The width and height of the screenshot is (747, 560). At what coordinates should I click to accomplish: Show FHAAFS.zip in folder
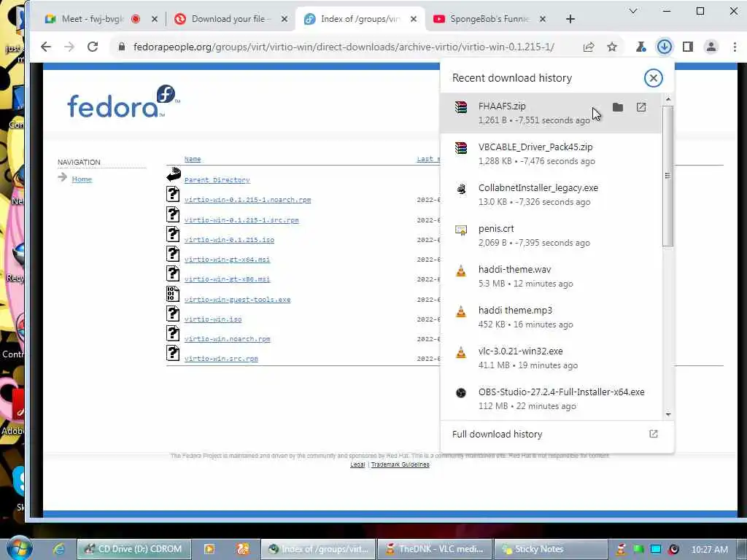[x=618, y=107]
